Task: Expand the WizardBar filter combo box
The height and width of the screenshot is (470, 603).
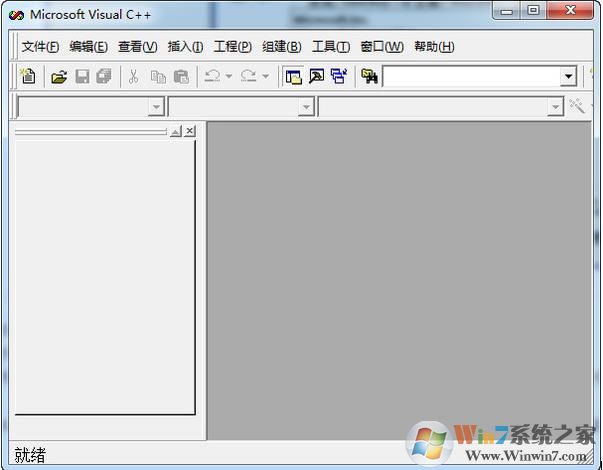Action: (306, 107)
